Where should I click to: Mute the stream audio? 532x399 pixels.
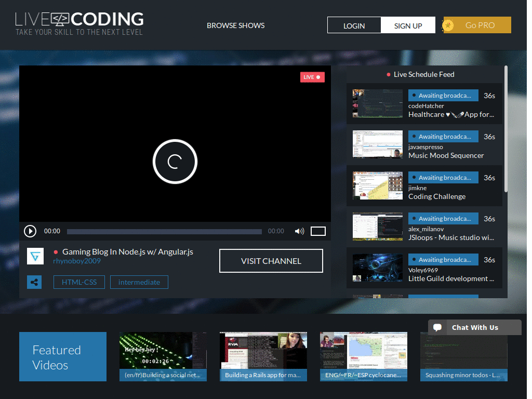click(299, 231)
